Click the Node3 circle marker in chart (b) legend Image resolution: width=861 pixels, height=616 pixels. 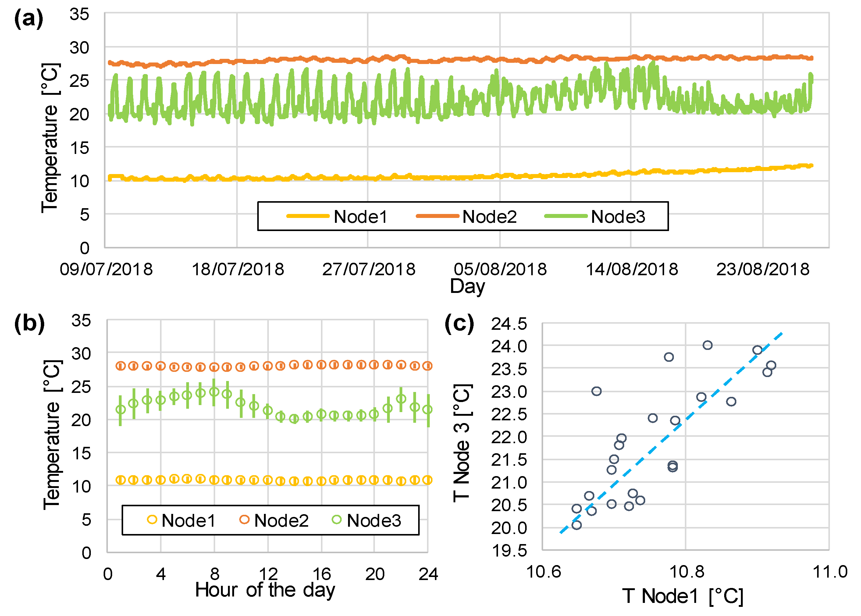point(337,520)
